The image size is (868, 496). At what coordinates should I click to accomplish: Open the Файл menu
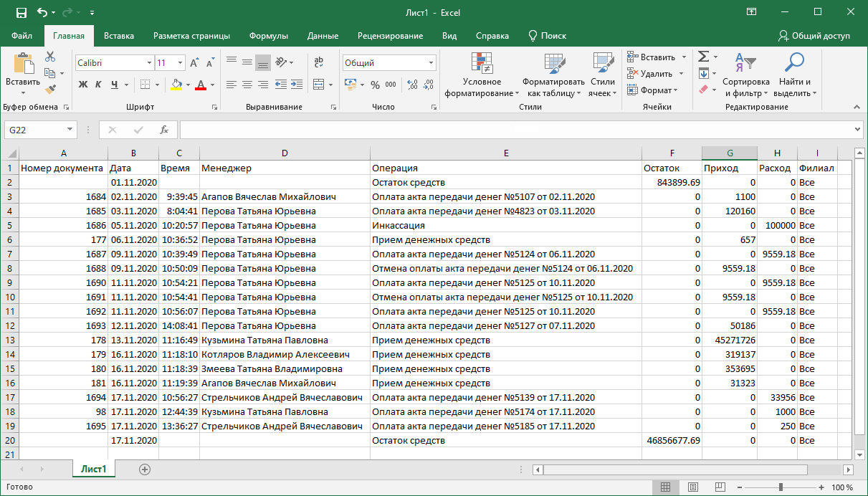click(x=22, y=36)
